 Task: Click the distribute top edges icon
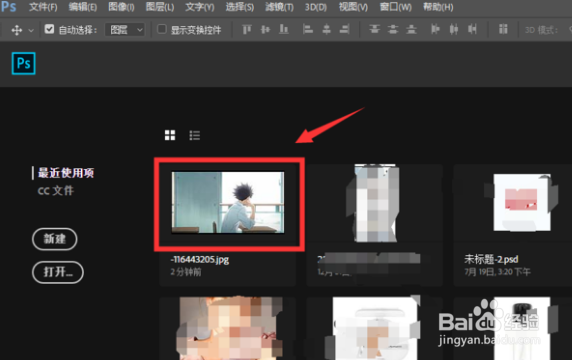coord(374,29)
